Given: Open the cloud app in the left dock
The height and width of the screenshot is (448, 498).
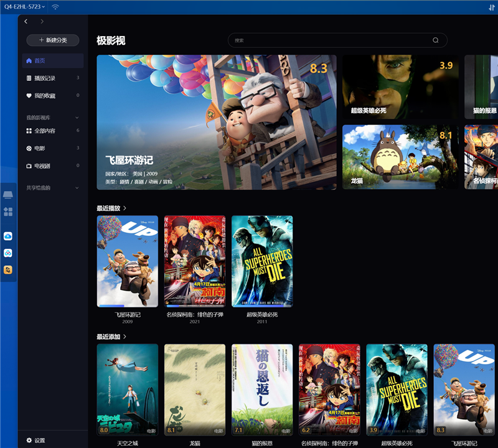Looking at the screenshot, I should click(x=8, y=236).
